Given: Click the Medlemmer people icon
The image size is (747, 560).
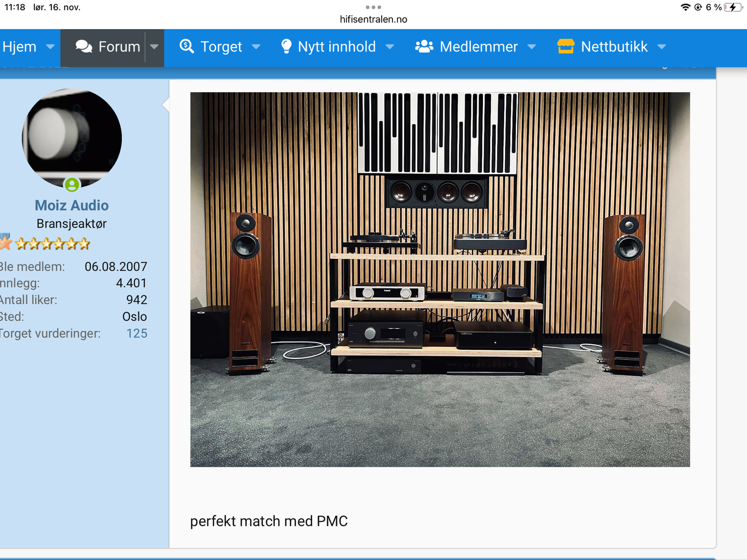Looking at the screenshot, I should click(x=424, y=47).
